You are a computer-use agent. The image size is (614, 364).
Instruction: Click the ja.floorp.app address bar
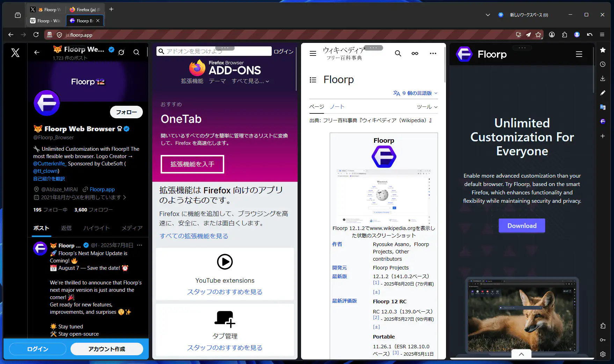pyautogui.click(x=78, y=35)
